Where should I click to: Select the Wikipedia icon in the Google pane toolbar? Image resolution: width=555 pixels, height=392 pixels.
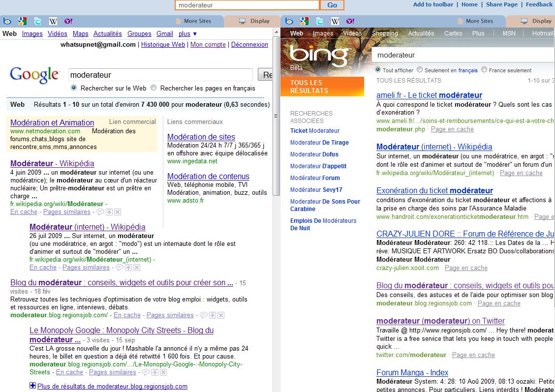click(53, 21)
